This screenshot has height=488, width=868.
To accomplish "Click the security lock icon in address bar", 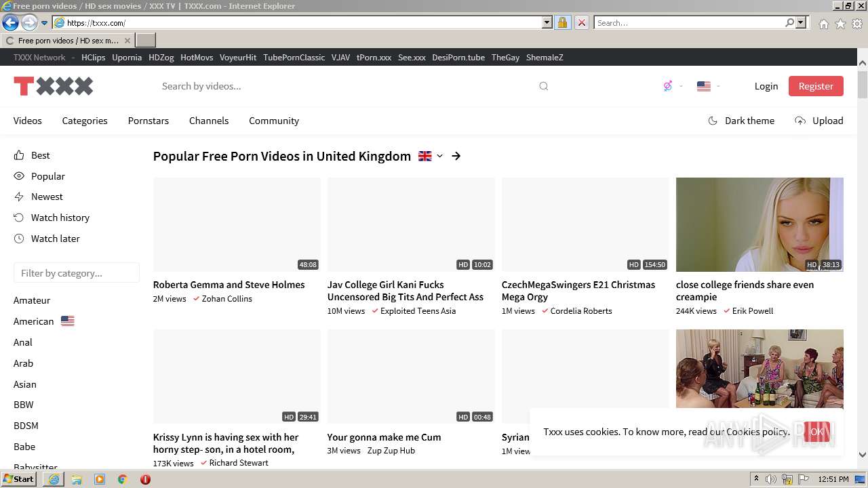I will (562, 23).
